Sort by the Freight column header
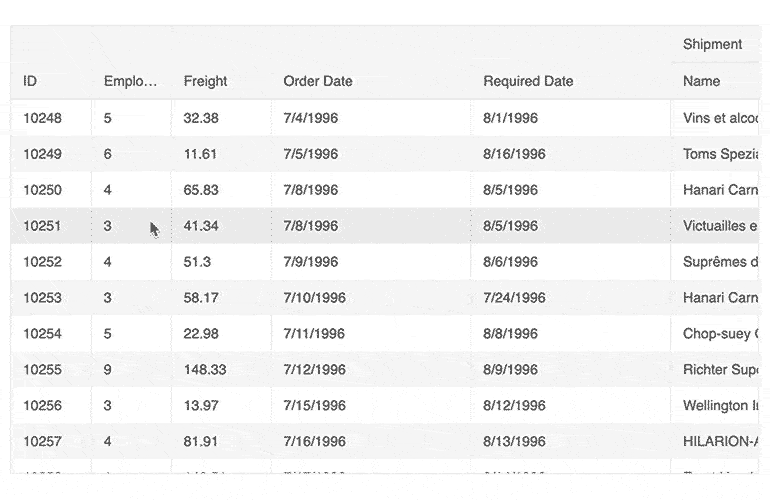This screenshot has height=500, width=770. pyautogui.click(x=205, y=81)
